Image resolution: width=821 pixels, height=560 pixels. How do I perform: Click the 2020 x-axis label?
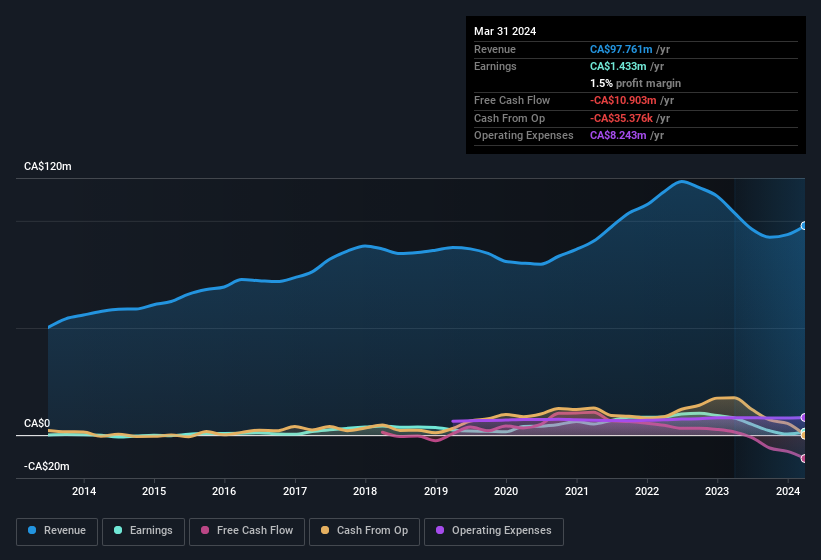coord(506,491)
